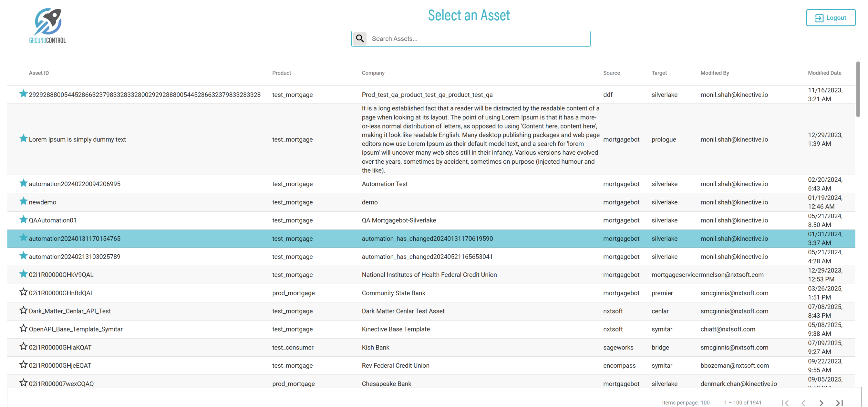Go to first page of assets
This screenshot has width=868, height=407.
tap(785, 402)
